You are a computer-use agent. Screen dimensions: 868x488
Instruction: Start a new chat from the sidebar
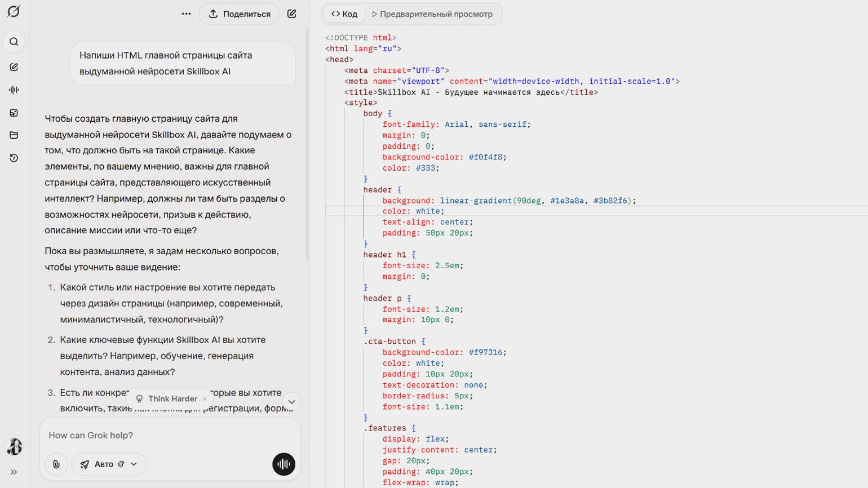coord(14,67)
